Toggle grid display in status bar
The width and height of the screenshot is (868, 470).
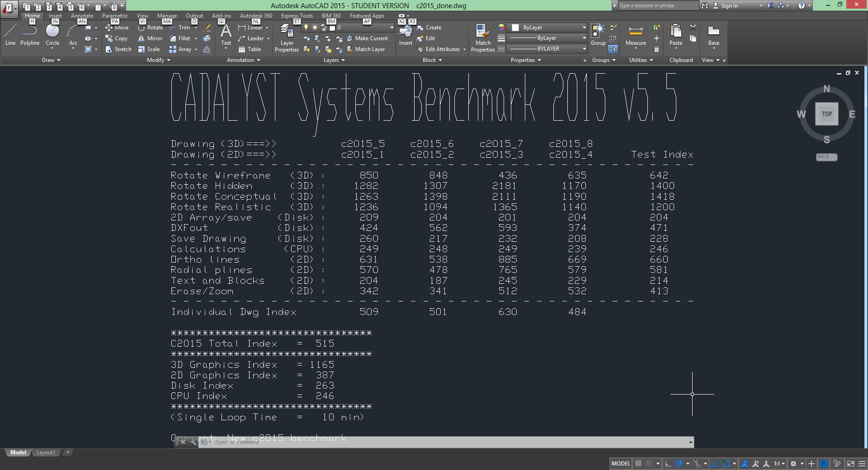(x=638, y=464)
